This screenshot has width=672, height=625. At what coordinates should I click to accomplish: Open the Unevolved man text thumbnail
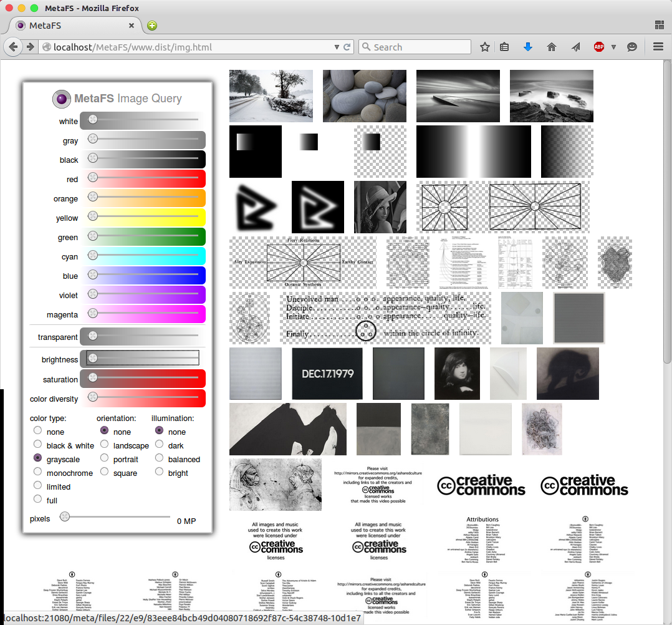[386, 318]
